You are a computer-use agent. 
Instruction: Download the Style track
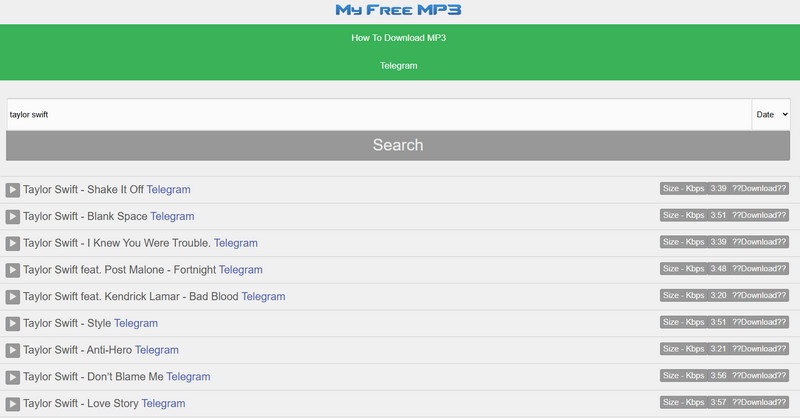coord(759,322)
